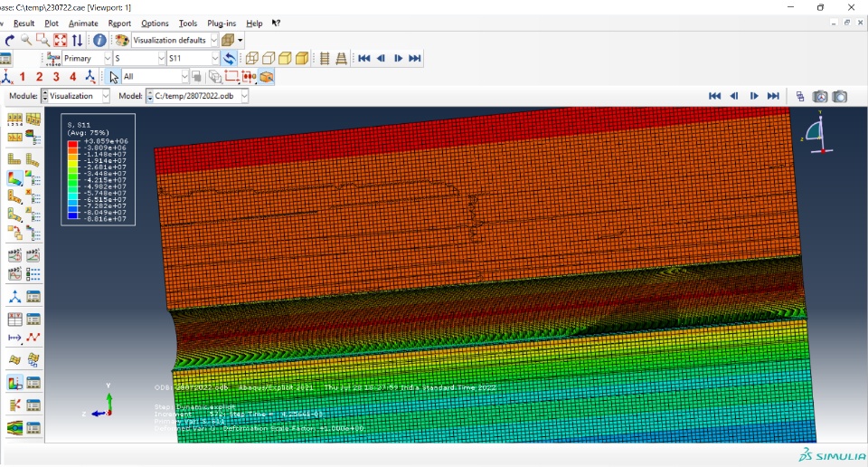Apply custom view 4
Screen dimensions: 868x467
tap(72, 76)
